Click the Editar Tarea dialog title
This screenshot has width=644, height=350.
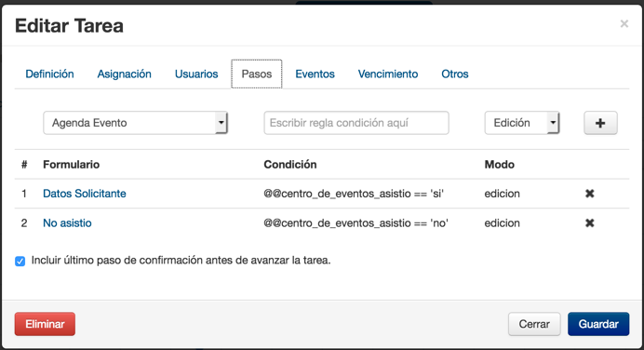69,26
